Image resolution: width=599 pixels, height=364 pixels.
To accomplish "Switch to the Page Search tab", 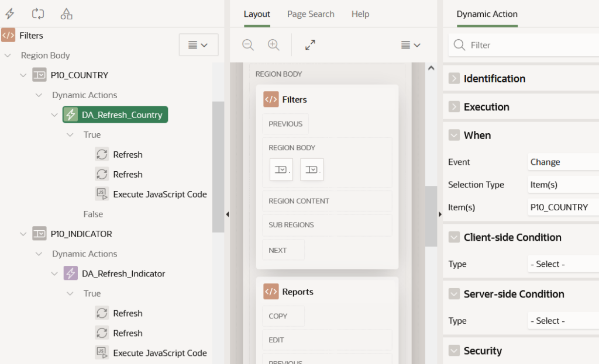I will point(311,14).
